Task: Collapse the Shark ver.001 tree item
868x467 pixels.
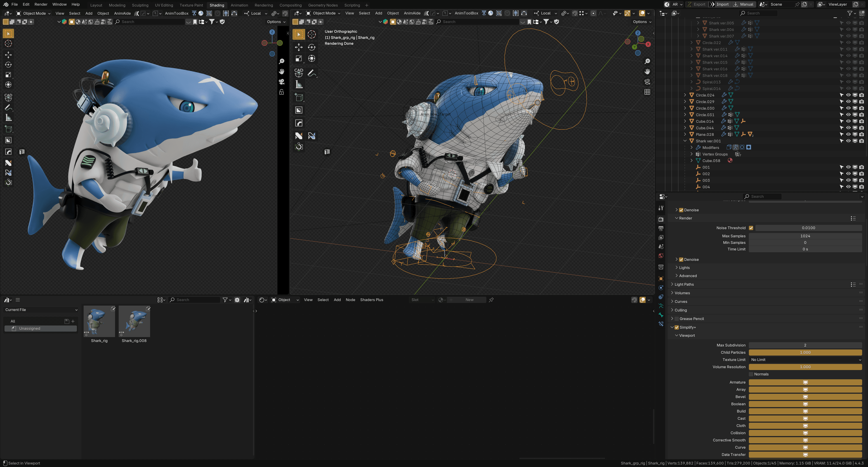Action: point(685,141)
